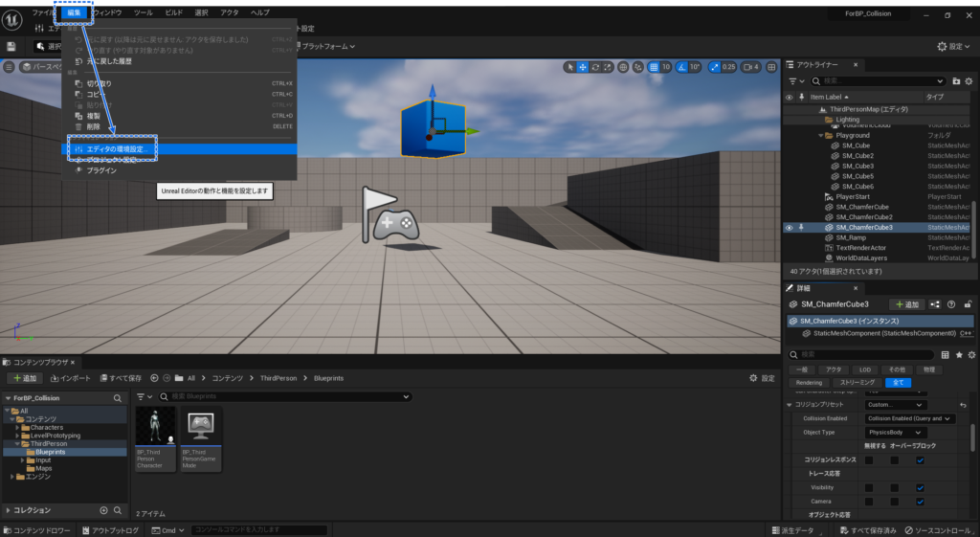
Task: Click pin icon on SM_ChamferCube3 row
Action: tap(801, 228)
